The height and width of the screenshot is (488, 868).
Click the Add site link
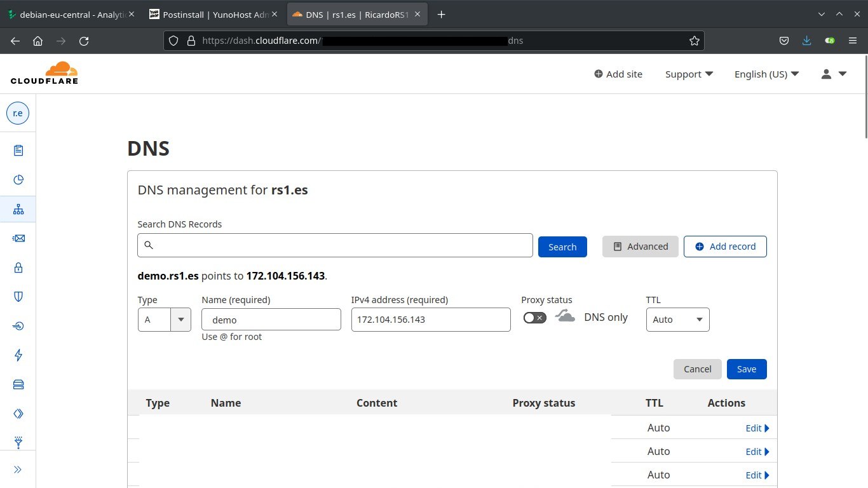tap(618, 74)
